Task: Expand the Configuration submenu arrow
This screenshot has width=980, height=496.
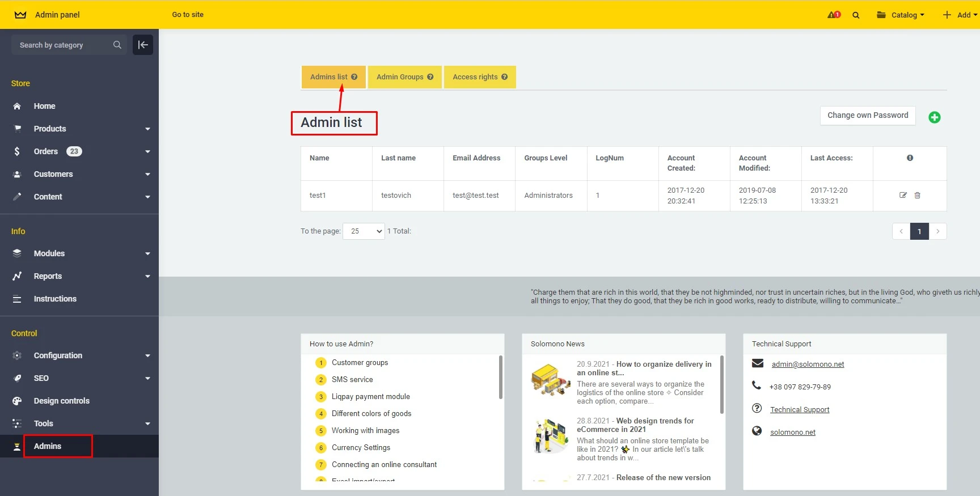Action: pos(147,356)
